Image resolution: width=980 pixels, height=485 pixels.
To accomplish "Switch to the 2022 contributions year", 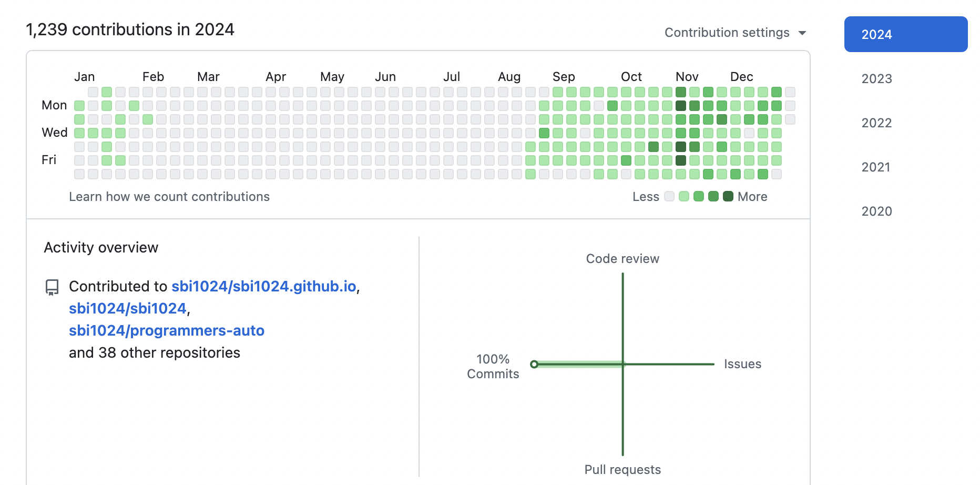I will (876, 123).
